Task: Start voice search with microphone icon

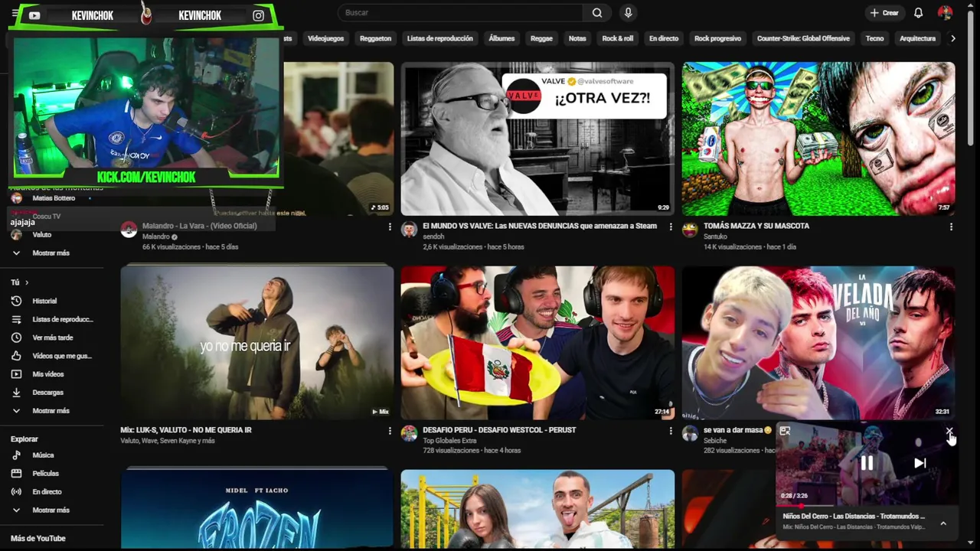Action: [628, 13]
